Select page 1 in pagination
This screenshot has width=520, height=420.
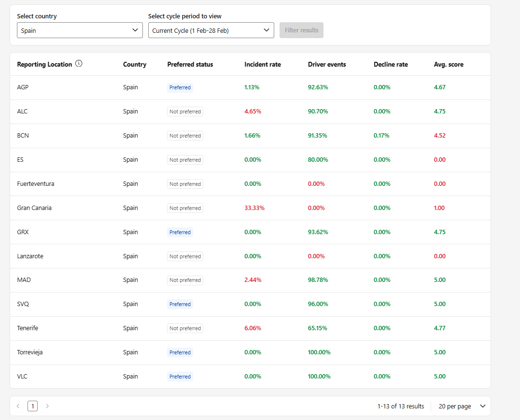[x=32, y=406]
